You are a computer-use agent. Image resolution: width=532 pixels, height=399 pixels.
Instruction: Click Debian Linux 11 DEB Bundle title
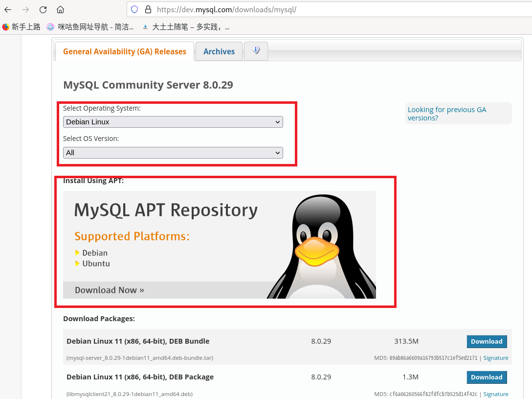click(x=138, y=341)
